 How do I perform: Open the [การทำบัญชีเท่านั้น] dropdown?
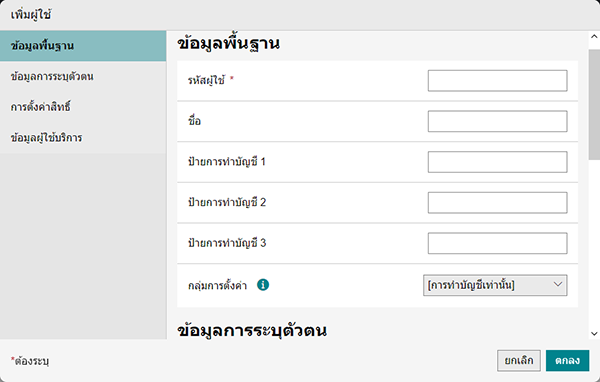click(495, 285)
